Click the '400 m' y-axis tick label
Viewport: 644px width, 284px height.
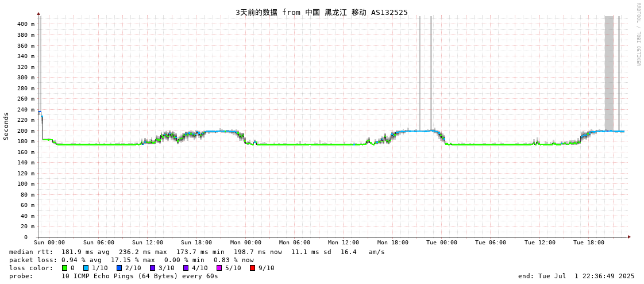click(26, 24)
